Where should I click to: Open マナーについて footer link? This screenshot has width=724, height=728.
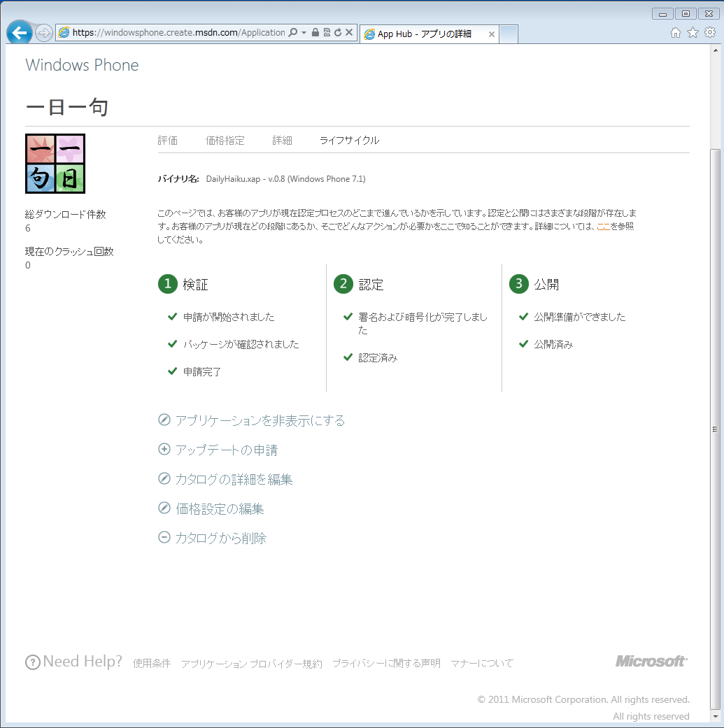tap(482, 664)
